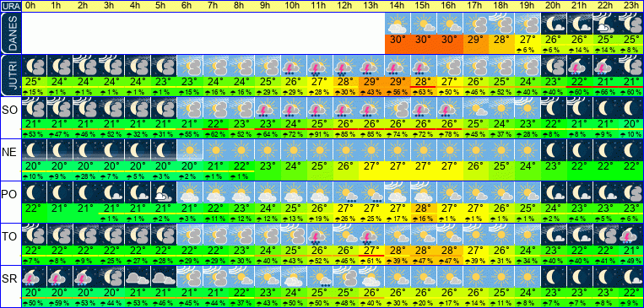This screenshot has width=644, height=308.
Task: Click NE 12h sunny icon
Action: pyautogui.click(x=346, y=150)
